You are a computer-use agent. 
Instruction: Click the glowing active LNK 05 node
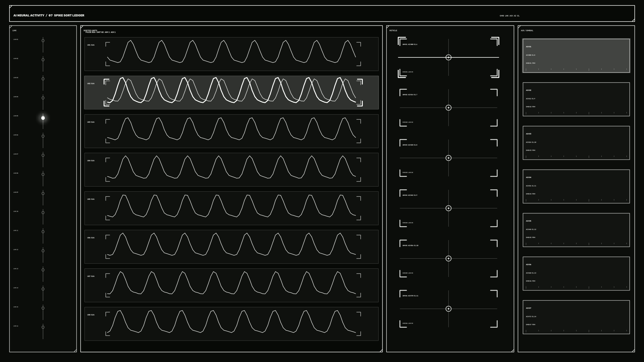click(x=43, y=118)
